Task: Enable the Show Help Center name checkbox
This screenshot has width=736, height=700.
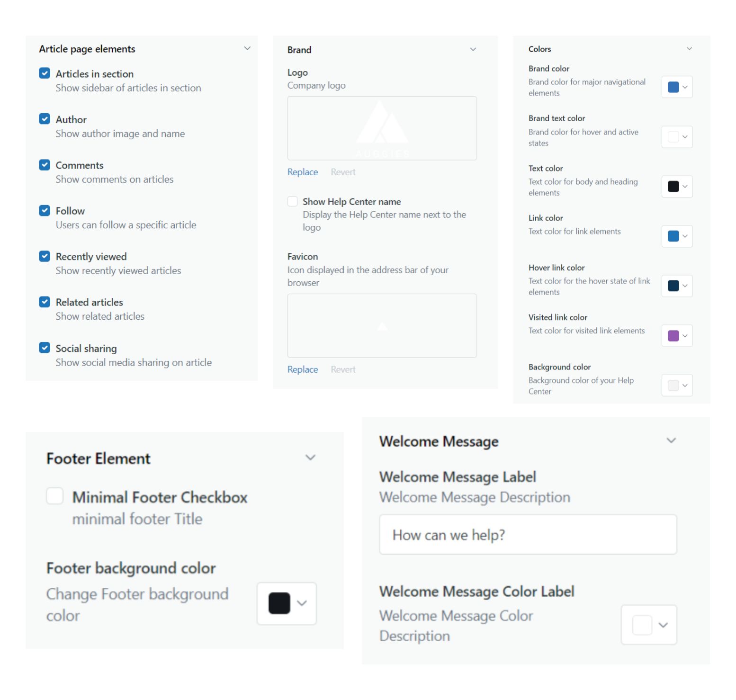Action: coord(293,201)
